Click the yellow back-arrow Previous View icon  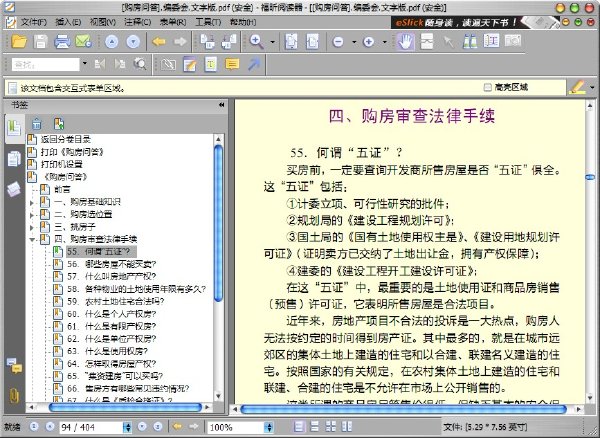pos(159,42)
